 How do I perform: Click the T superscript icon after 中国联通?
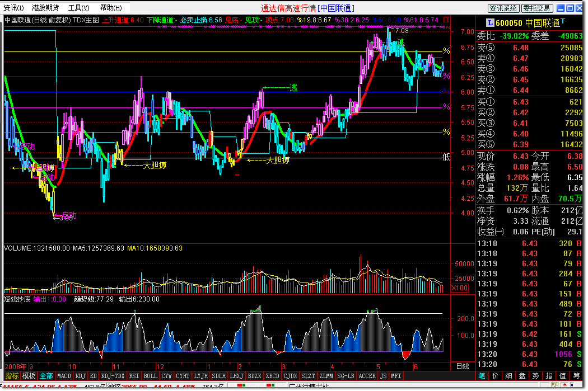point(562,21)
